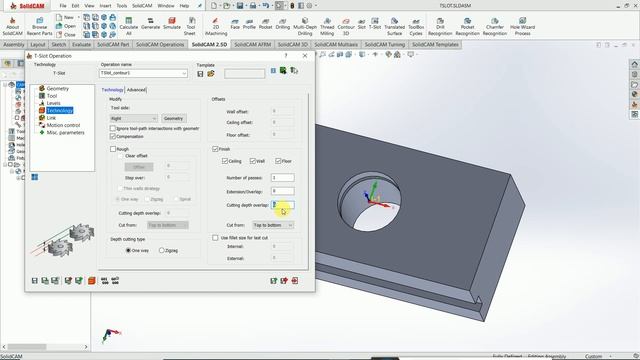This screenshot has width=640, height=360.
Task: Add a Contour 3D operation
Action: pos(346,27)
